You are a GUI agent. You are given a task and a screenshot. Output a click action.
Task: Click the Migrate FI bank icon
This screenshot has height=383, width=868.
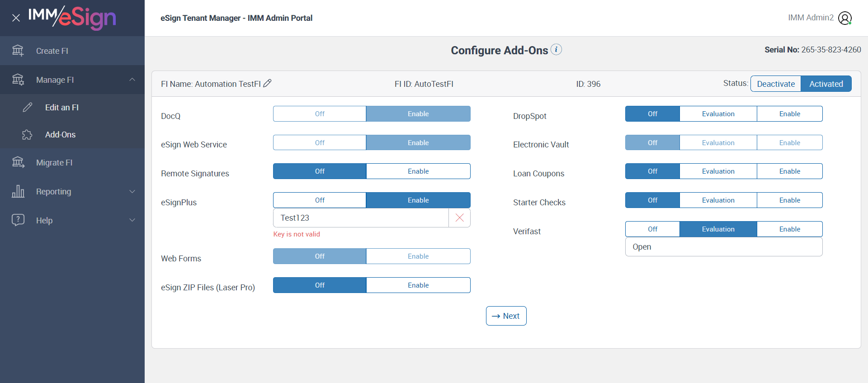click(18, 162)
